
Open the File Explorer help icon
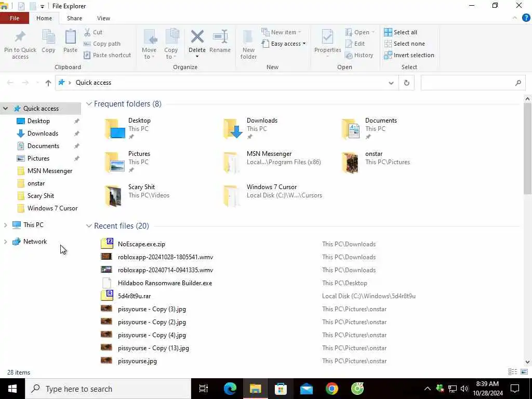[x=526, y=18]
